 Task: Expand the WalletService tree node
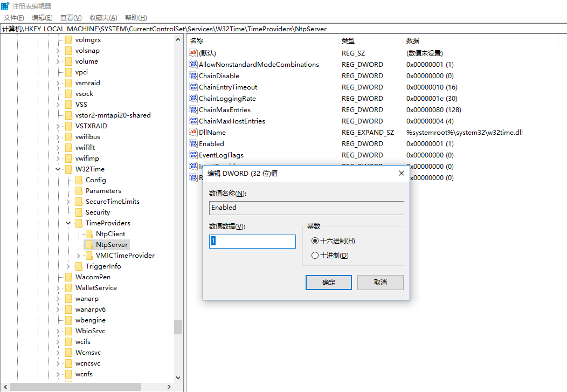(58, 288)
